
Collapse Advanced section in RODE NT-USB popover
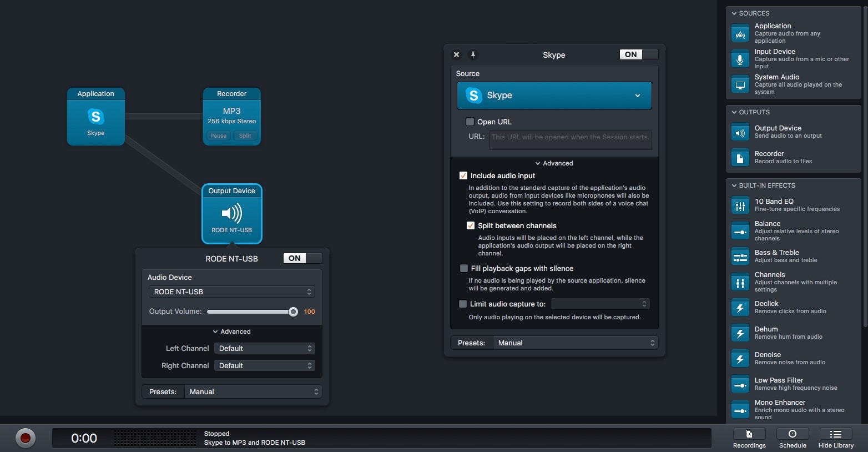coord(232,332)
